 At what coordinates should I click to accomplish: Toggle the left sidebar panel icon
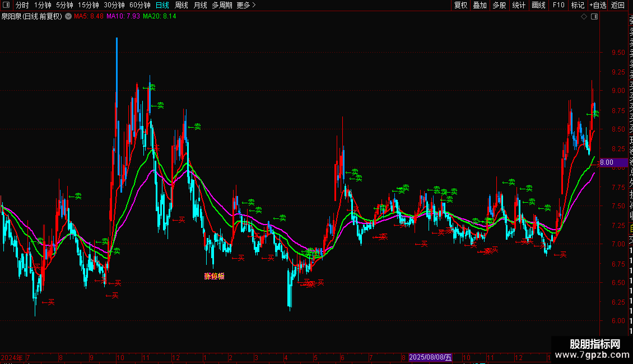click(7, 5)
